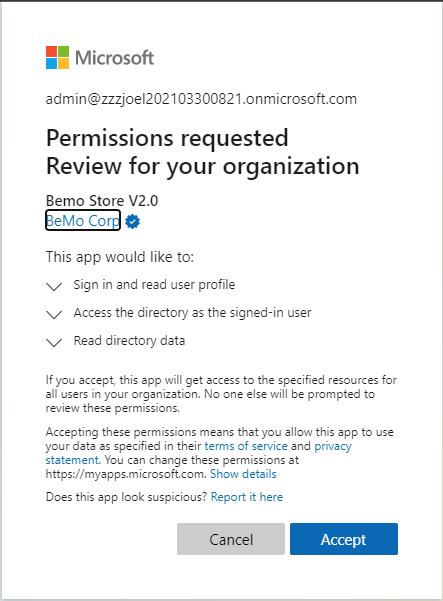443x601 pixels.
Task: Expand the Read directory data chevron
Action: point(54,342)
